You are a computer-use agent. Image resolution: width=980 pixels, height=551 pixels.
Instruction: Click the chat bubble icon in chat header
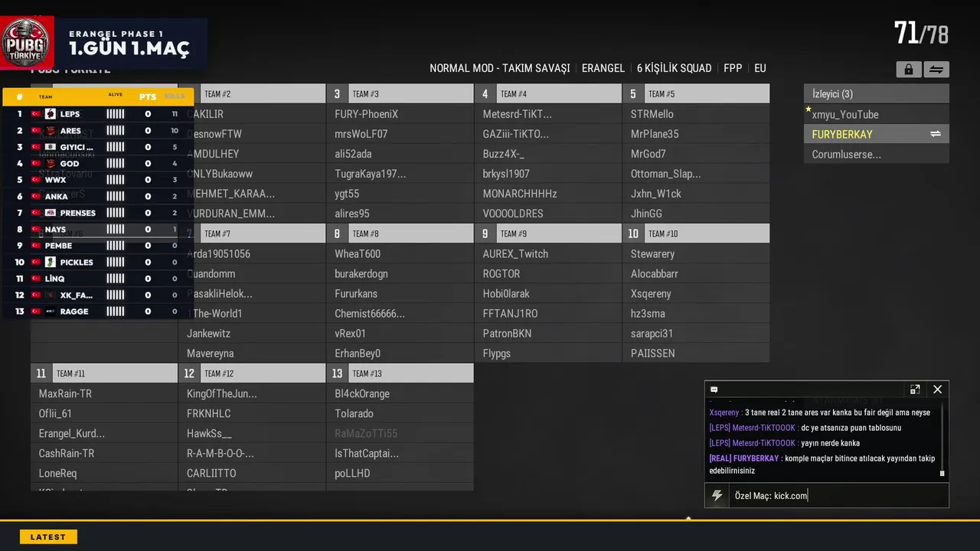pos(714,390)
